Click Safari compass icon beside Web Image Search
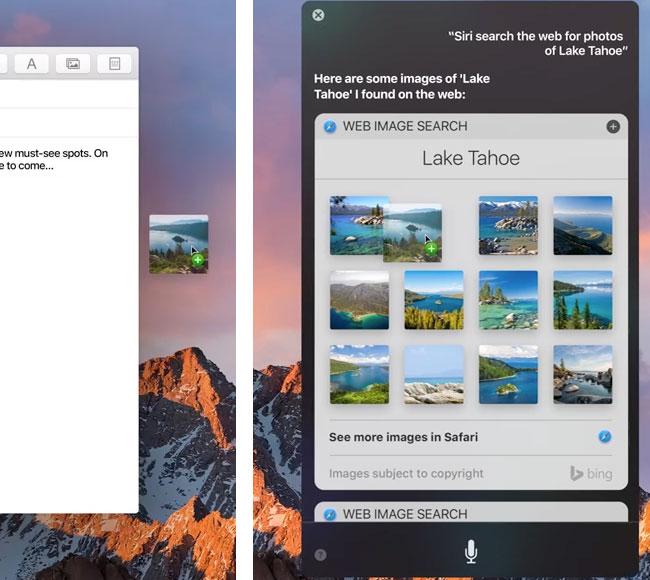 pyautogui.click(x=330, y=126)
